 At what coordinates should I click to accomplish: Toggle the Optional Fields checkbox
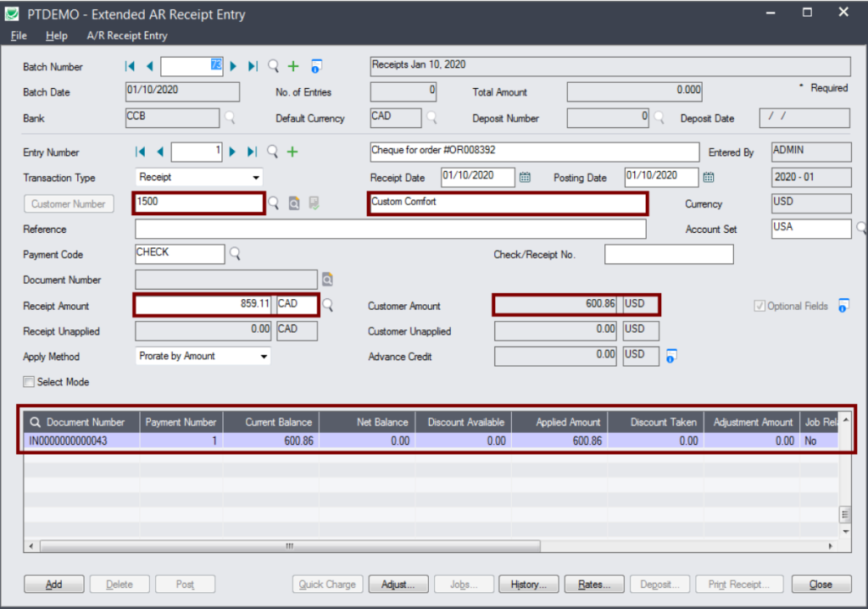[759, 306]
